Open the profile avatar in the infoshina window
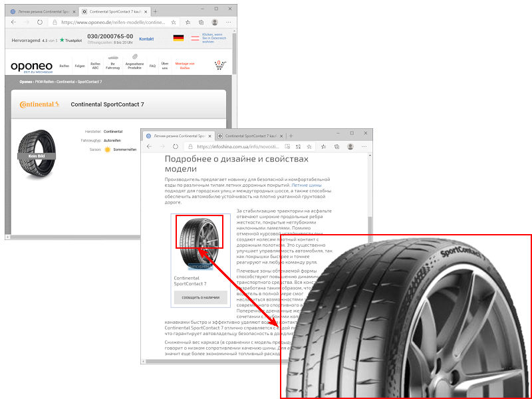Viewport: 532px width, 399px height. click(350, 147)
